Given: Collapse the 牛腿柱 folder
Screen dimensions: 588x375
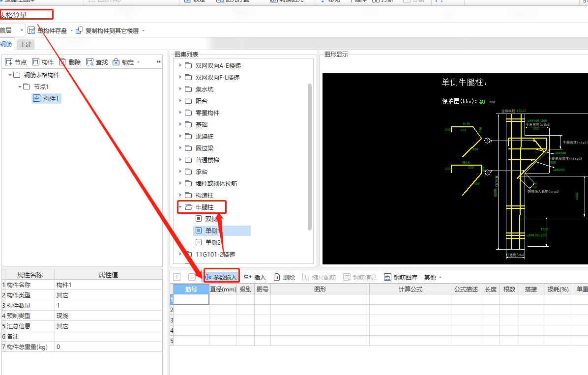Looking at the screenshot, I should pyautogui.click(x=180, y=206).
